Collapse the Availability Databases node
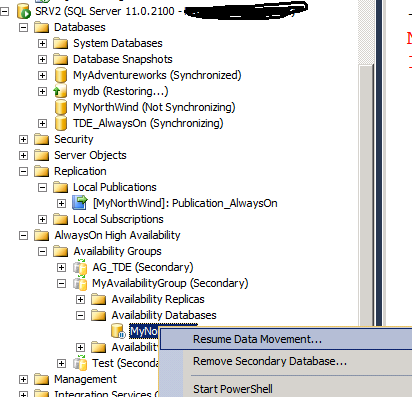The image size is (412, 397). pyautogui.click(x=80, y=315)
